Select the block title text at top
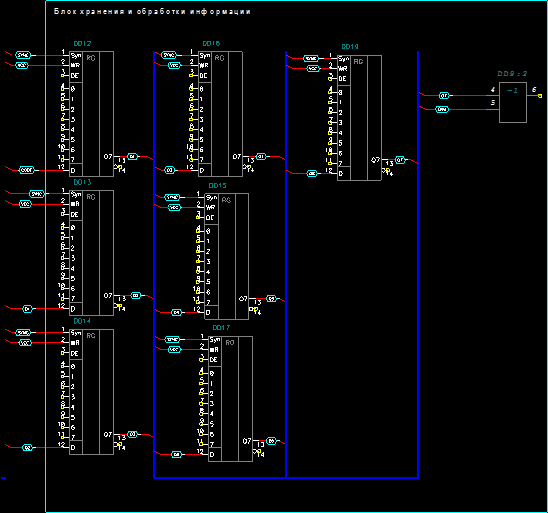Viewport: 548px width, 513px height. tap(152, 12)
